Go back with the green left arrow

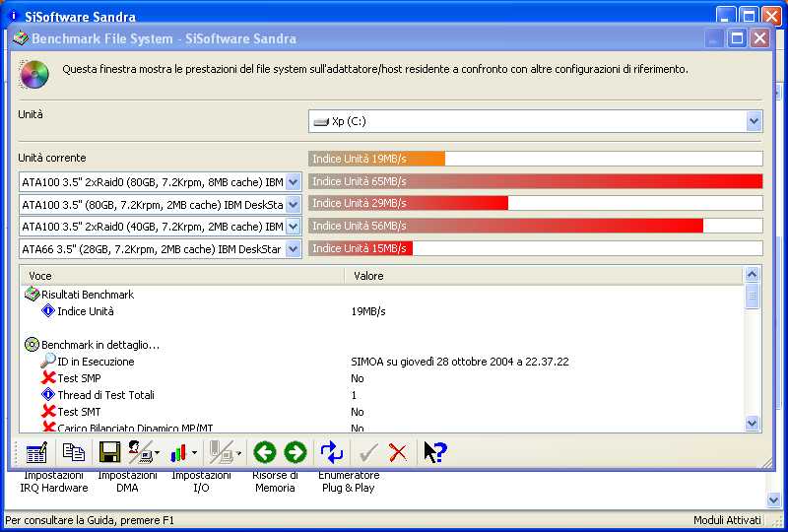tap(265, 452)
